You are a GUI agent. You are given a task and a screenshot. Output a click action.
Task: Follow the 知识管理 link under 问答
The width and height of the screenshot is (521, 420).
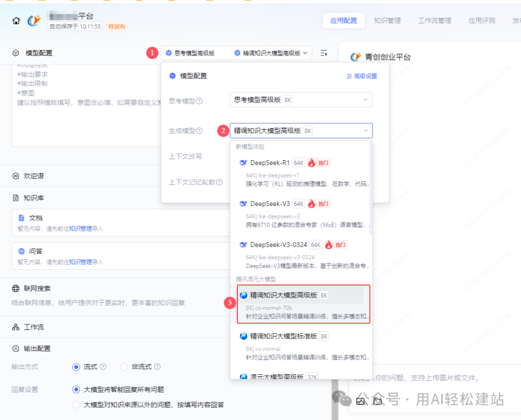click(81, 262)
